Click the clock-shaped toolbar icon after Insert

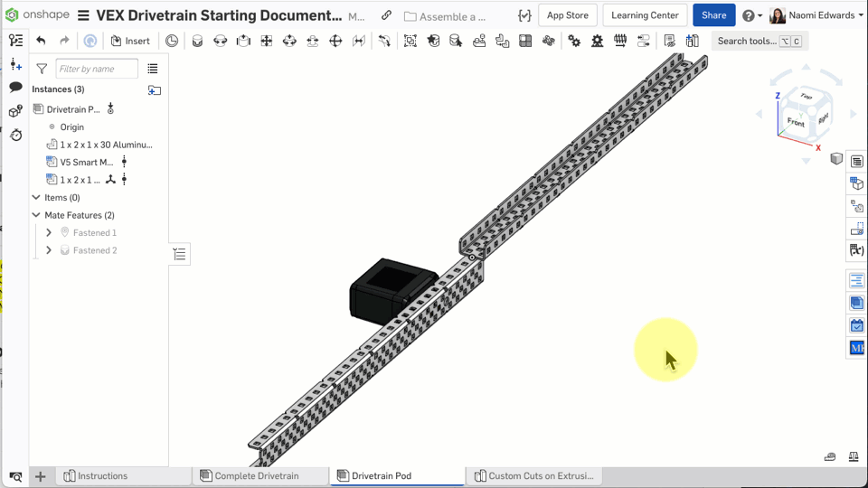click(172, 41)
